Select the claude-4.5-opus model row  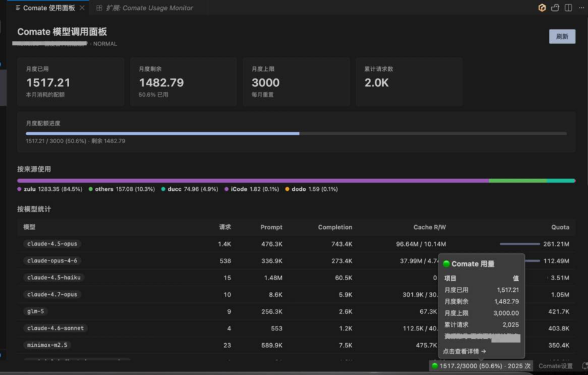296,244
